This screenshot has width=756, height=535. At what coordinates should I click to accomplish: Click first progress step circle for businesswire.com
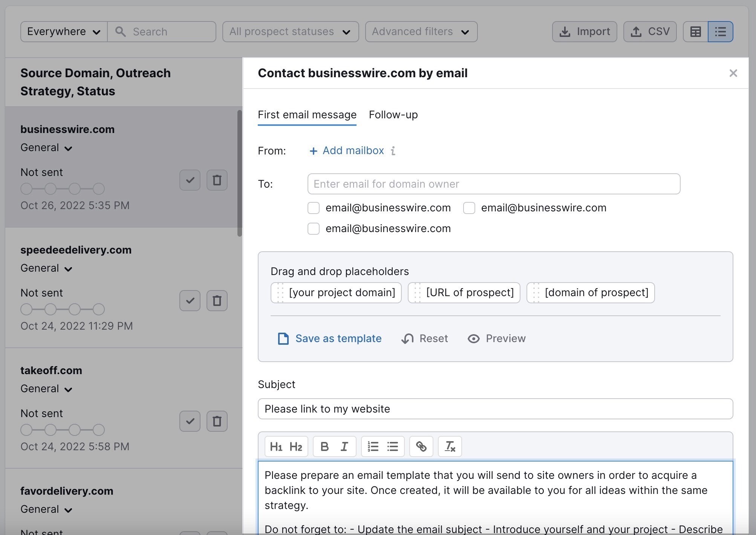tap(26, 189)
